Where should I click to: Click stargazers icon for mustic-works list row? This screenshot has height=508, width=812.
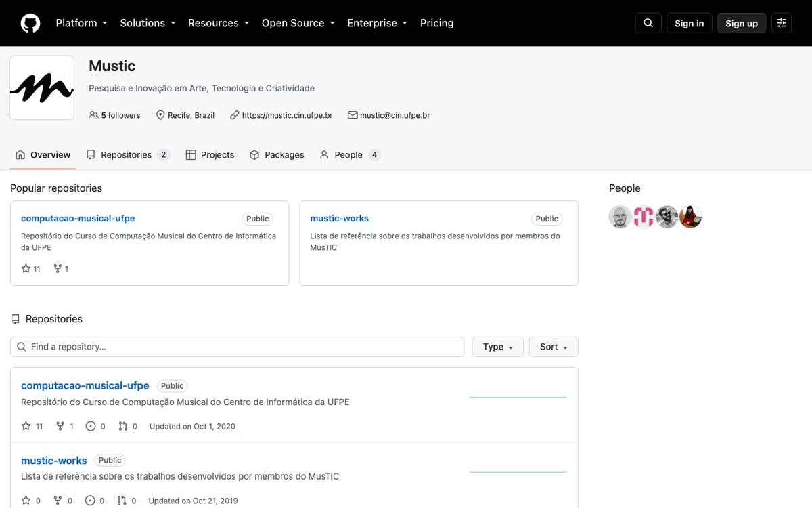(x=26, y=501)
